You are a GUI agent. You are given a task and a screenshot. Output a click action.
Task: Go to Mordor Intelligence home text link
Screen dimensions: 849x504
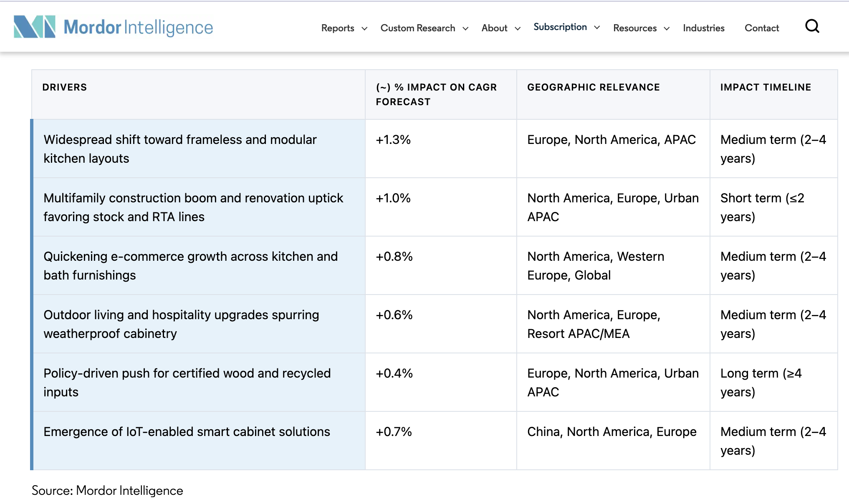coord(138,27)
